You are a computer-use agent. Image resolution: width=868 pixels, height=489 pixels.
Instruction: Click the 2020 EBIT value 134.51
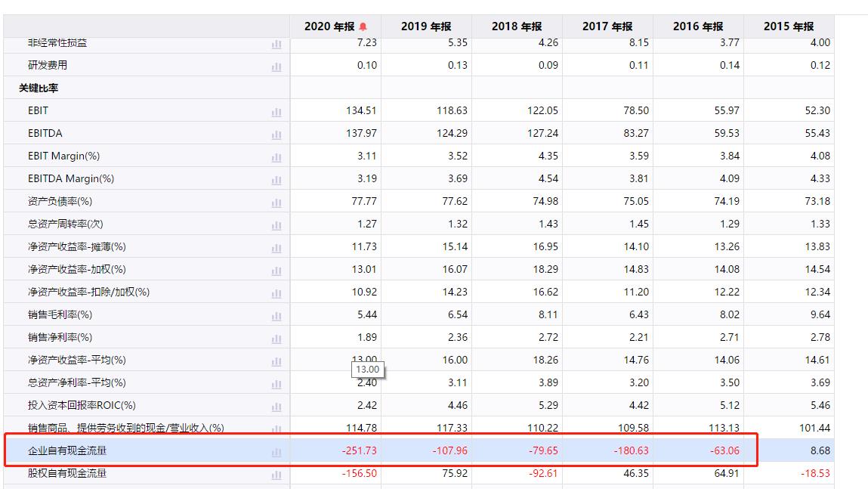pyautogui.click(x=361, y=110)
